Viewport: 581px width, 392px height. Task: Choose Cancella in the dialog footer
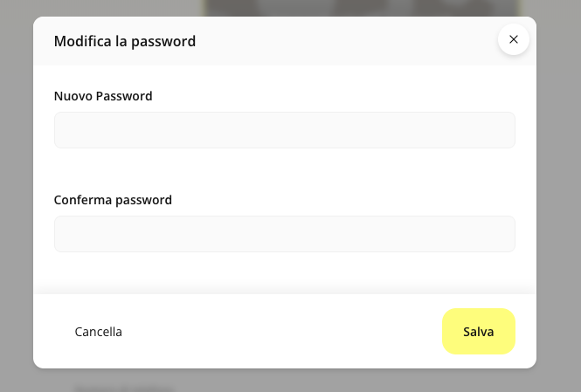tap(99, 332)
